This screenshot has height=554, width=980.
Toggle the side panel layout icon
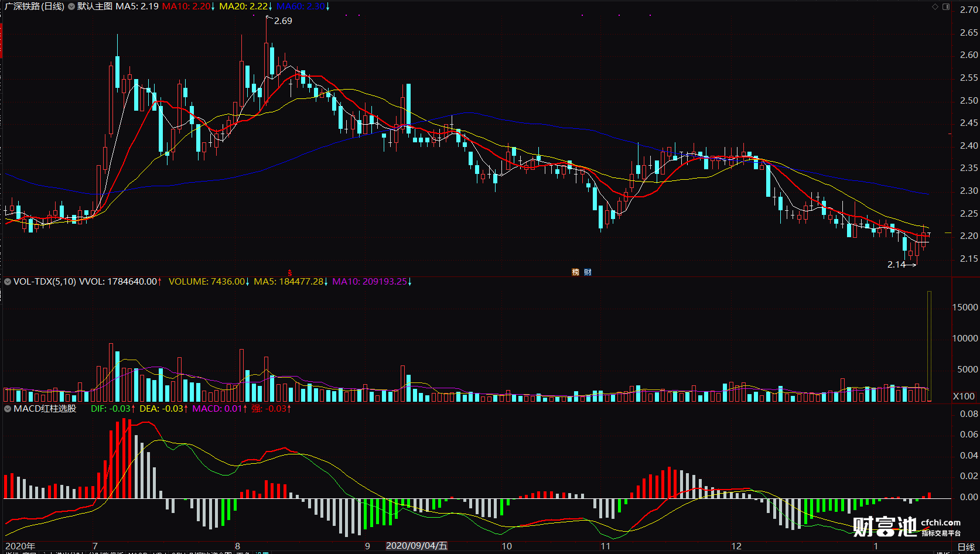tap(946, 7)
